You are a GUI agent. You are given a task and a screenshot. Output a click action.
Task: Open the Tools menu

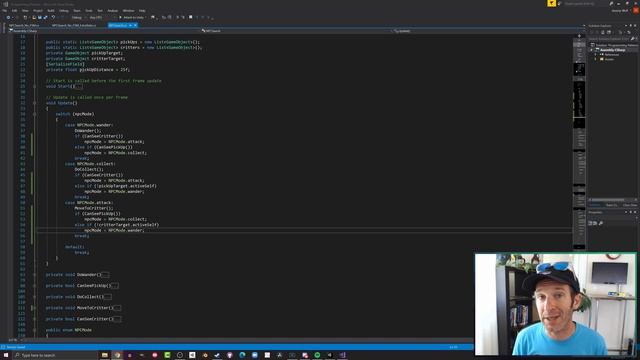coord(89,11)
